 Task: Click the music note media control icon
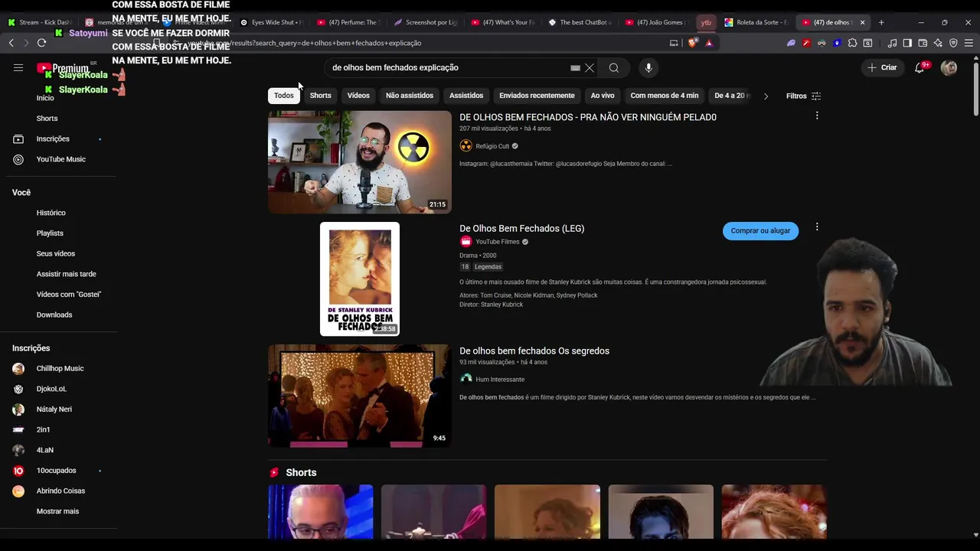(892, 43)
